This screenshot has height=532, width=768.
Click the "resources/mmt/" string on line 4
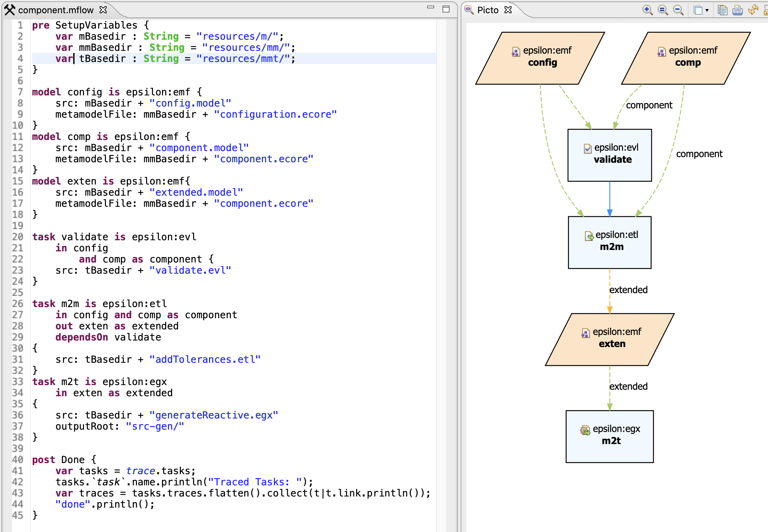(x=243, y=58)
